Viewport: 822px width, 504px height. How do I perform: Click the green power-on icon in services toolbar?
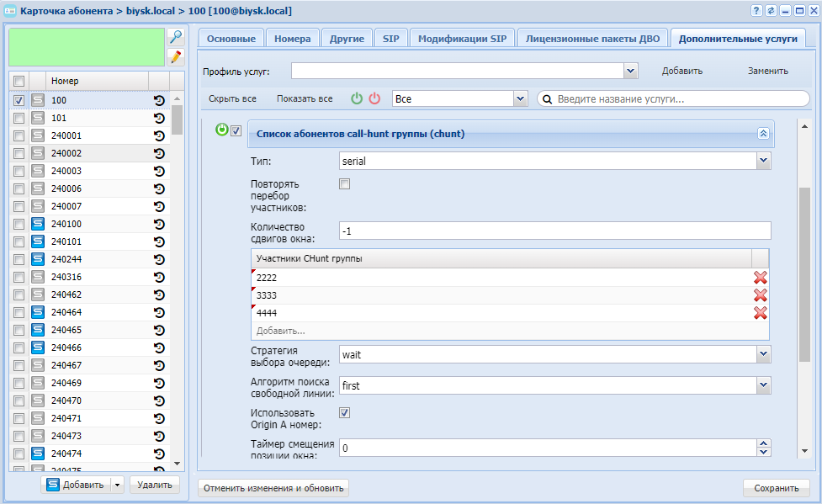pyautogui.click(x=357, y=98)
